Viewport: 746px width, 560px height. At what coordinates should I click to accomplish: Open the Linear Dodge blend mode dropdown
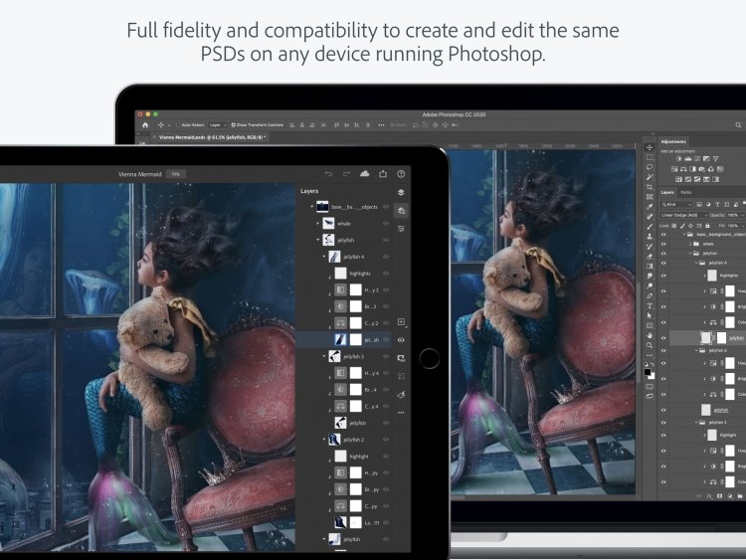[x=683, y=215]
